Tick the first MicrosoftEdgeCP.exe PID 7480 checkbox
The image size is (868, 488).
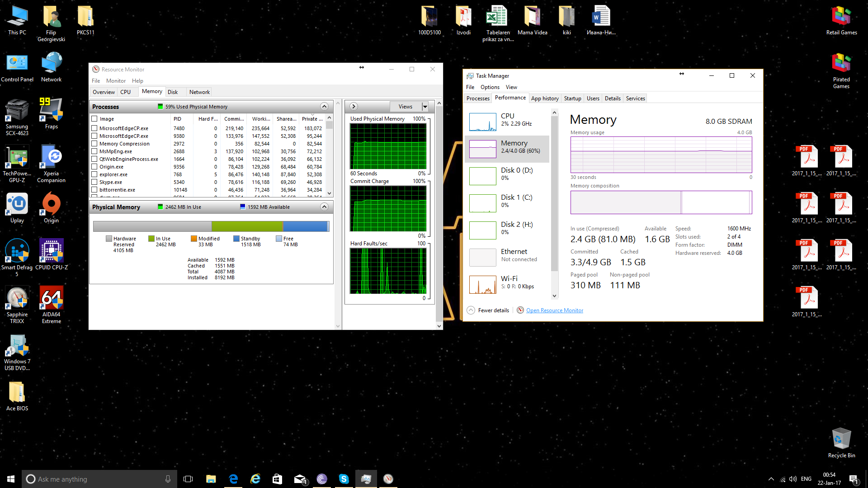point(94,128)
